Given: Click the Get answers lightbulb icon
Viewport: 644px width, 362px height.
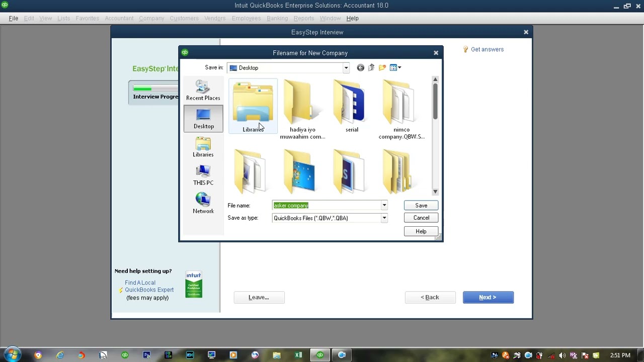Looking at the screenshot, I should tap(465, 49).
